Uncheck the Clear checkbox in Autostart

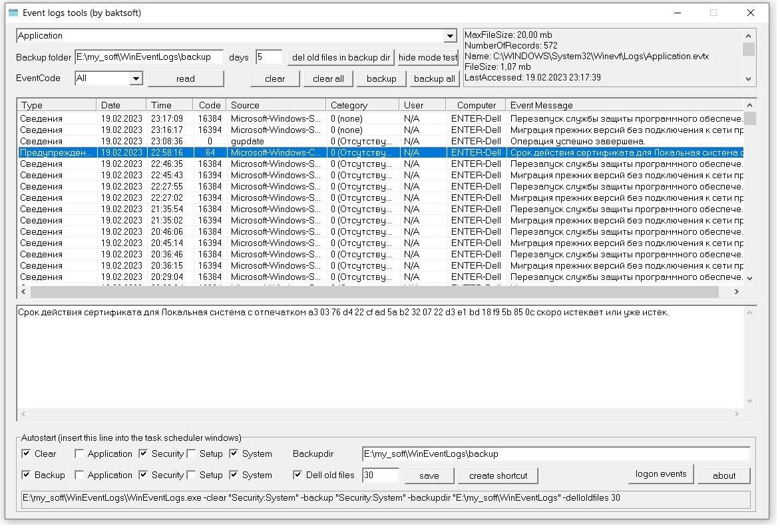click(x=25, y=454)
